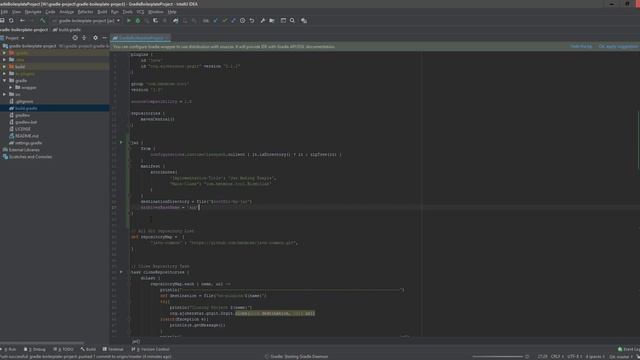Select the GradleBoilerplateProject editor tab
This screenshot has width=640, height=360.
140,38
